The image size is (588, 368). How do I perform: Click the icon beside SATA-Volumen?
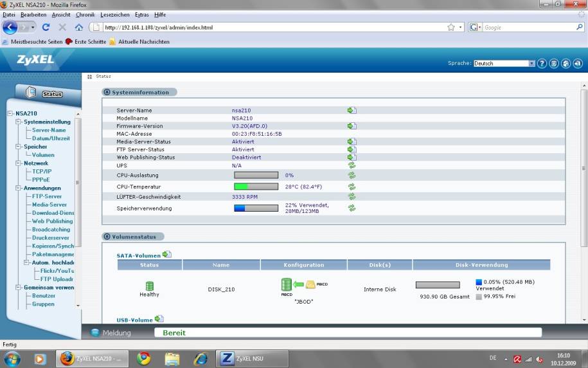tap(167, 255)
